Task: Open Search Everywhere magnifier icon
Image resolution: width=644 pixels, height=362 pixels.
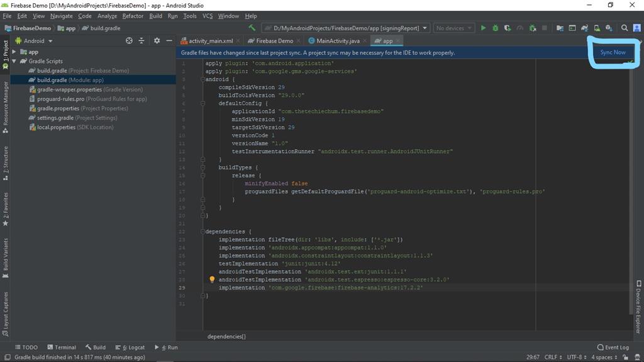Action: tap(625, 28)
